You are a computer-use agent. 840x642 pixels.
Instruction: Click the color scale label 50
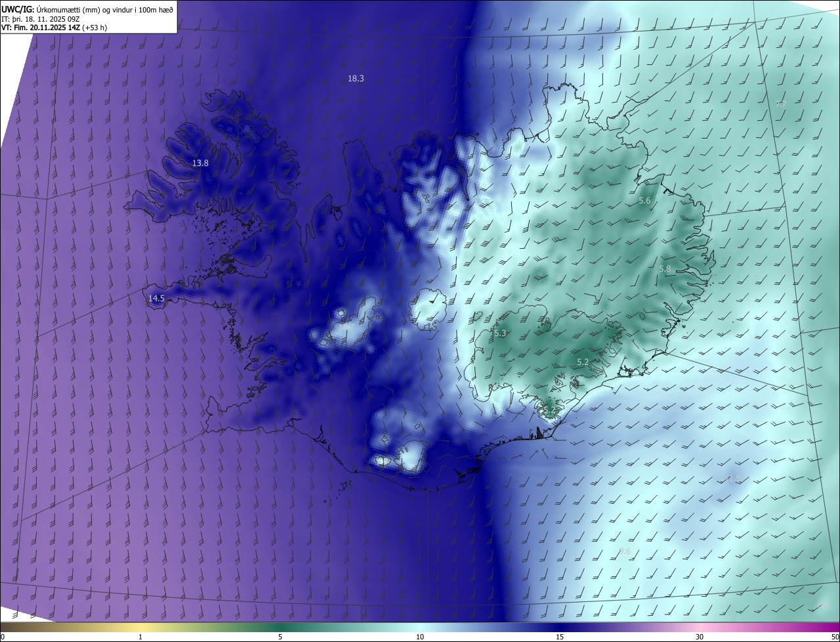[835, 637]
